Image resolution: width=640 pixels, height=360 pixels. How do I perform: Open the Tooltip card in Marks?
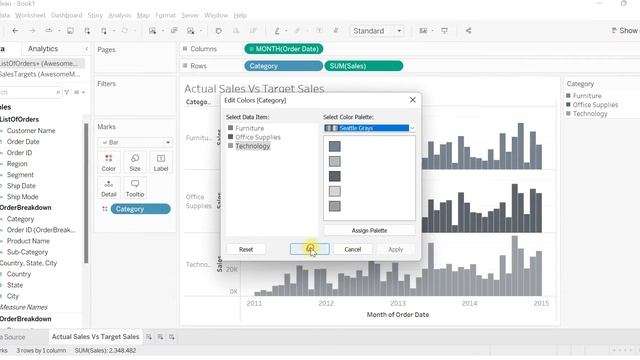pos(135,188)
